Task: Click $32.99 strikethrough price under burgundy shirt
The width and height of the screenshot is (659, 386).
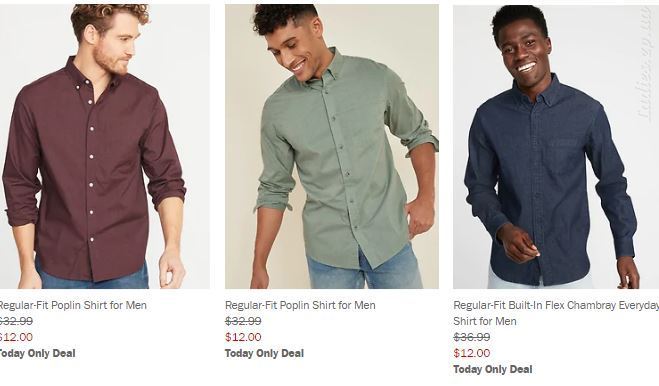Action: (16, 321)
